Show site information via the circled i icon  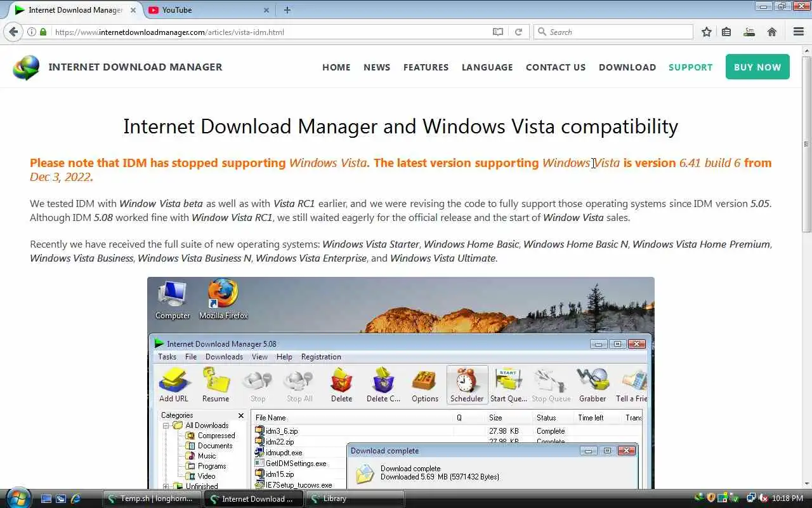[x=31, y=32]
